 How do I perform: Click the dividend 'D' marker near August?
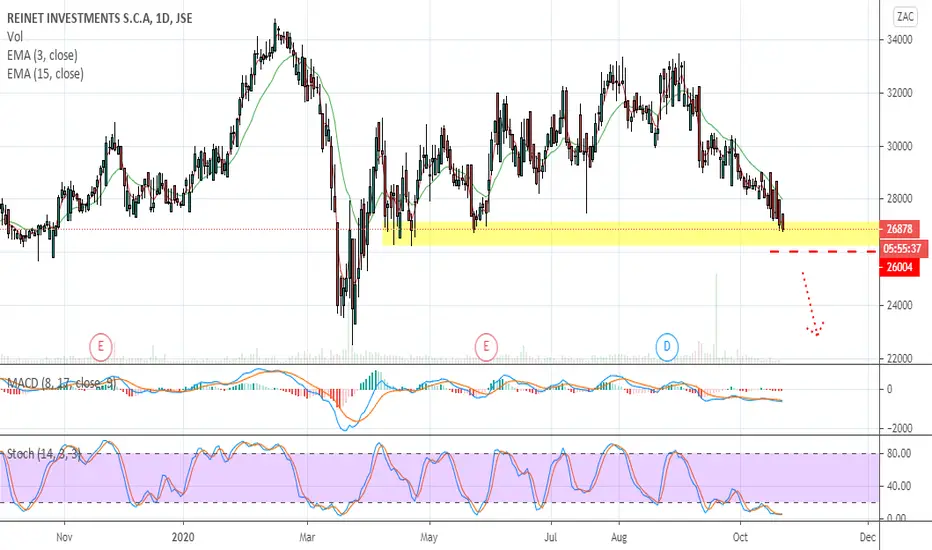[667, 346]
